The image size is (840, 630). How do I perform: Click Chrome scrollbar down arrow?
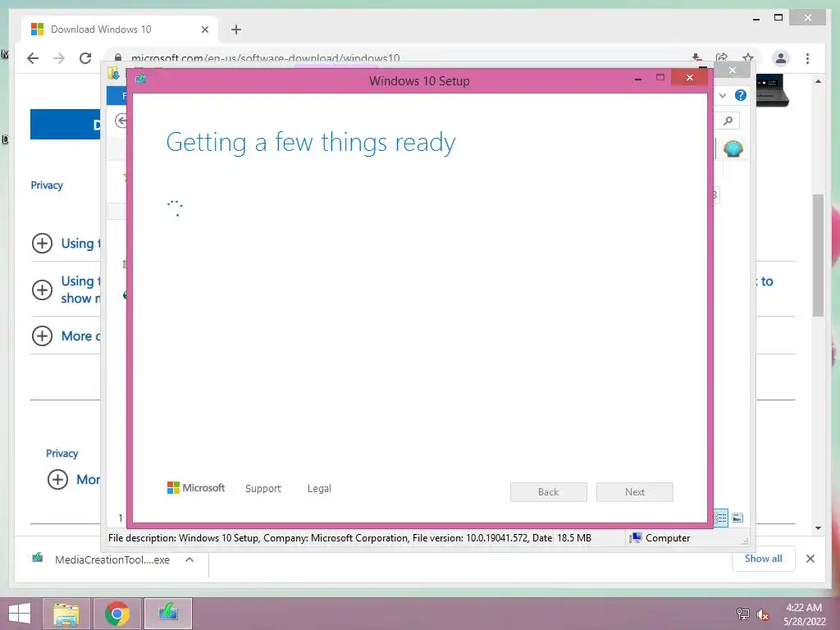pyautogui.click(x=818, y=528)
